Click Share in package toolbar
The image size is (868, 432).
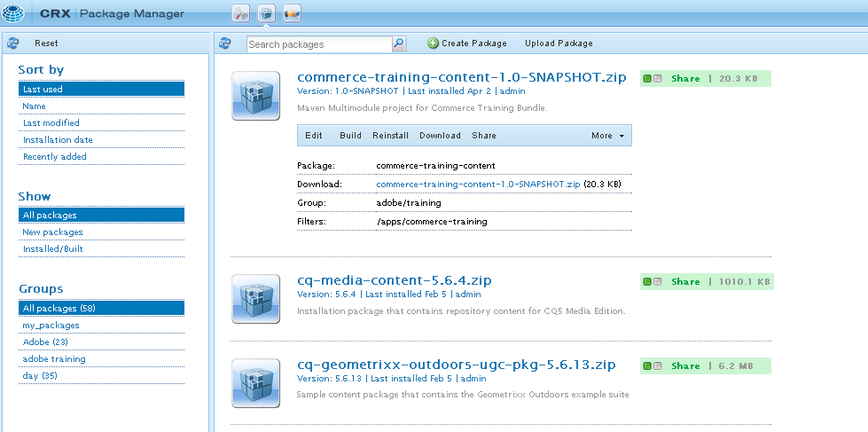point(484,135)
